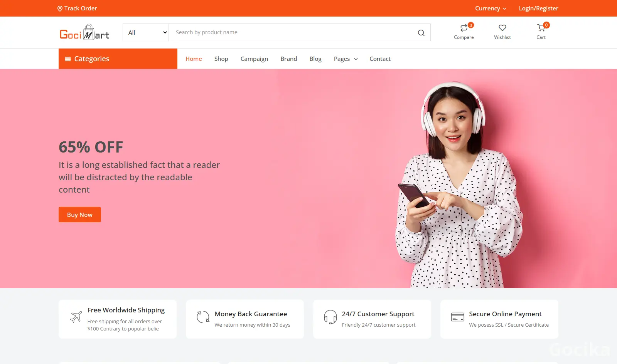Viewport: 617px width, 364px height.
Task: Click the search magnifier icon
Action: (x=421, y=33)
